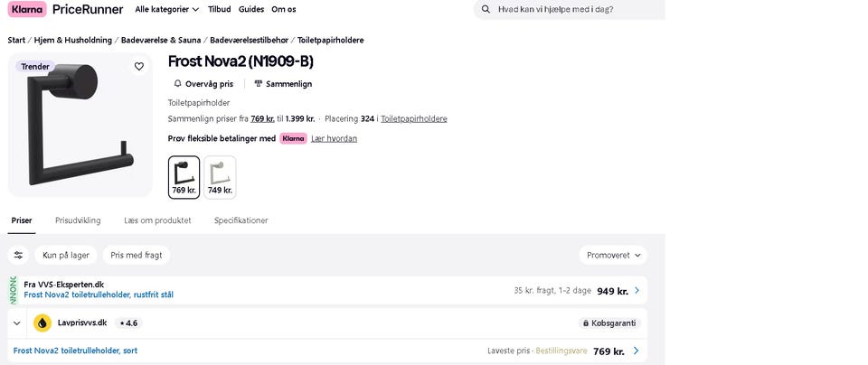Switch to the Specifikationer tab

click(x=241, y=220)
